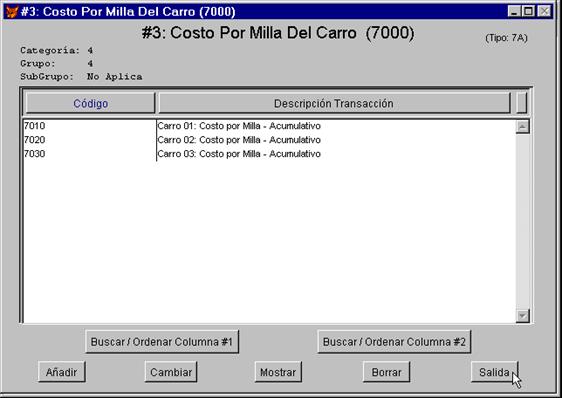Maximize the Costo Por Milla window
Image resolution: width=562 pixels, height=398 pixels.
528,11
